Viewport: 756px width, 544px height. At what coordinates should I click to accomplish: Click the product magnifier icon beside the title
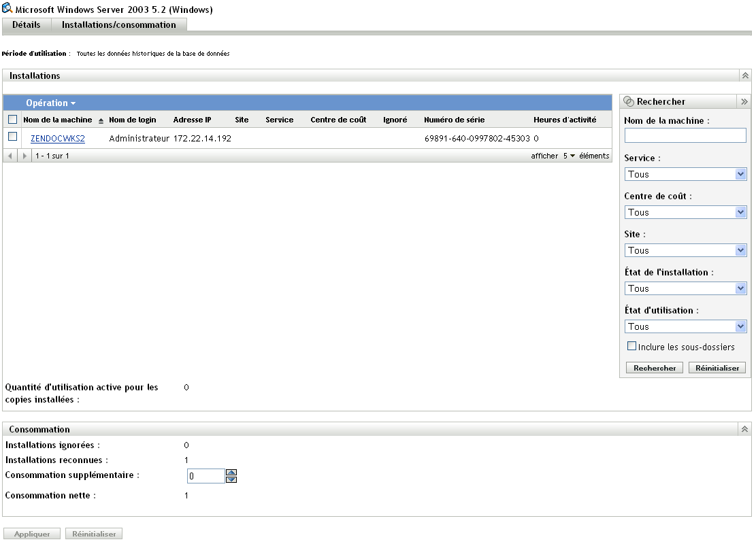click(x=7, y=8)
